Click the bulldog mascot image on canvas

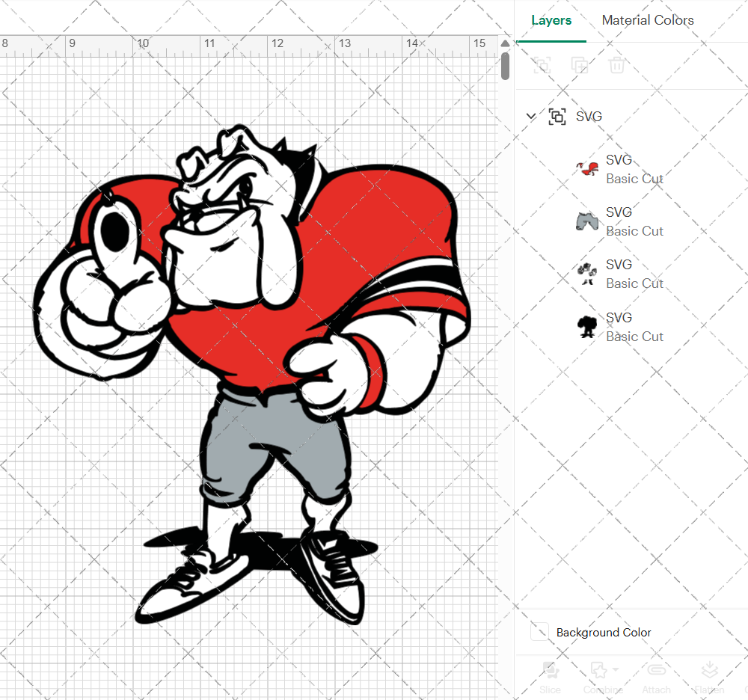252,375
